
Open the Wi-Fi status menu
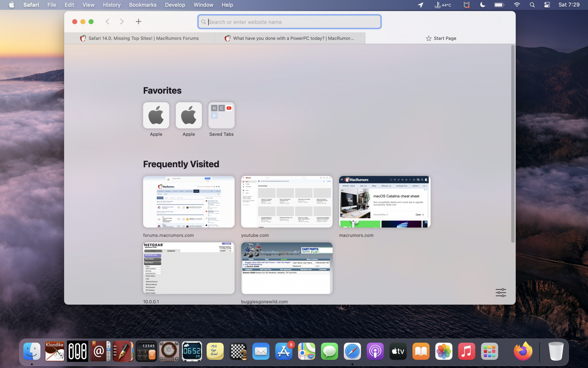[x=517, y=5]
